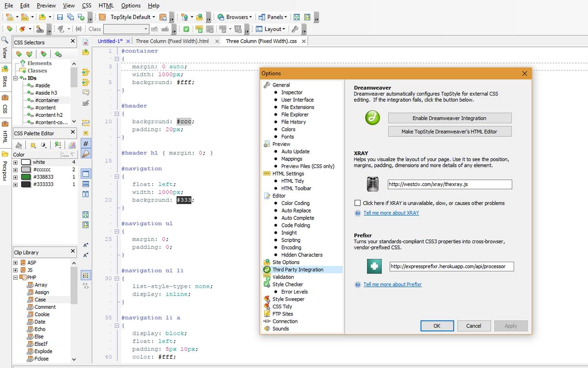
Task: Expand the #338833 color row
Action: pos(16,177)
